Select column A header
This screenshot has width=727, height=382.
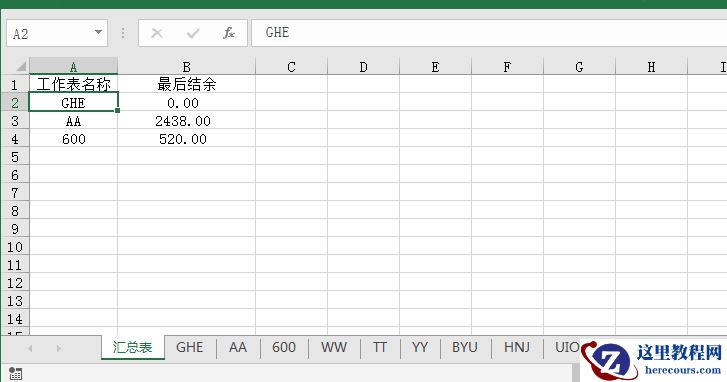coord(73,67)
